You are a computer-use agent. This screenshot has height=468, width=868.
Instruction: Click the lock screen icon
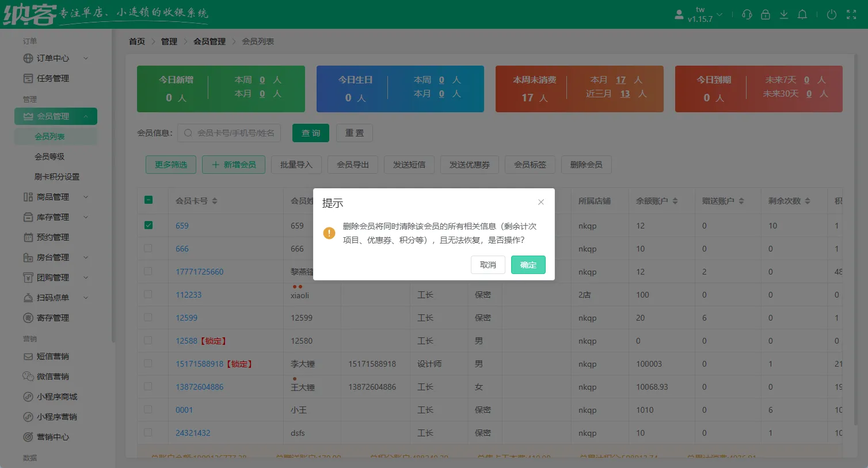tap(766, 14)
